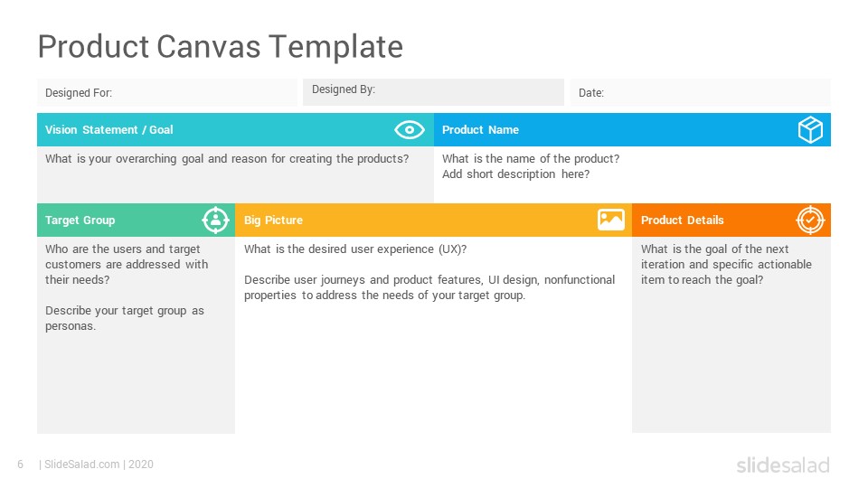
Task: Select the Product Canvas Template title
Action: click(221, 46)
